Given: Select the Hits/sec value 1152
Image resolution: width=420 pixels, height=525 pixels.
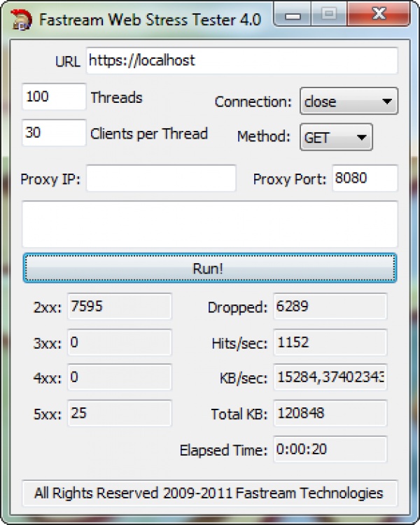Looking at the screenshot, I should [x=330, y=342].
